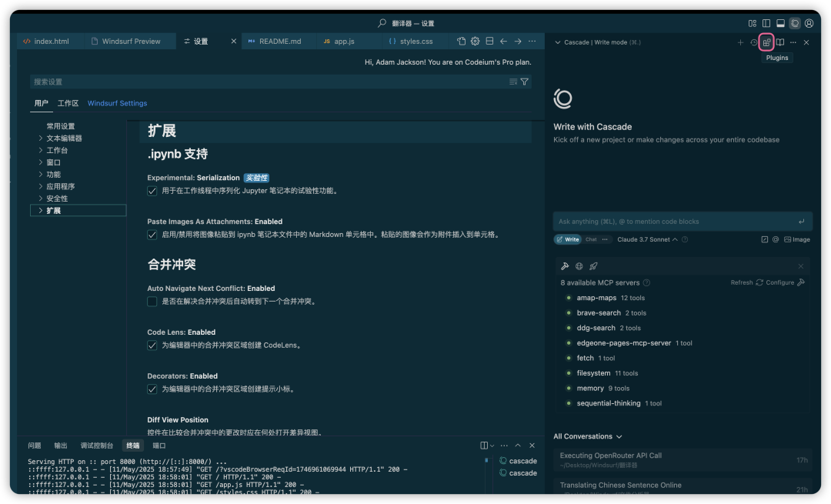The width and height of the screenshot is (831, 504).
Task: Click the square pencil icon beside @ mention
Action: (x=764, y=239)
